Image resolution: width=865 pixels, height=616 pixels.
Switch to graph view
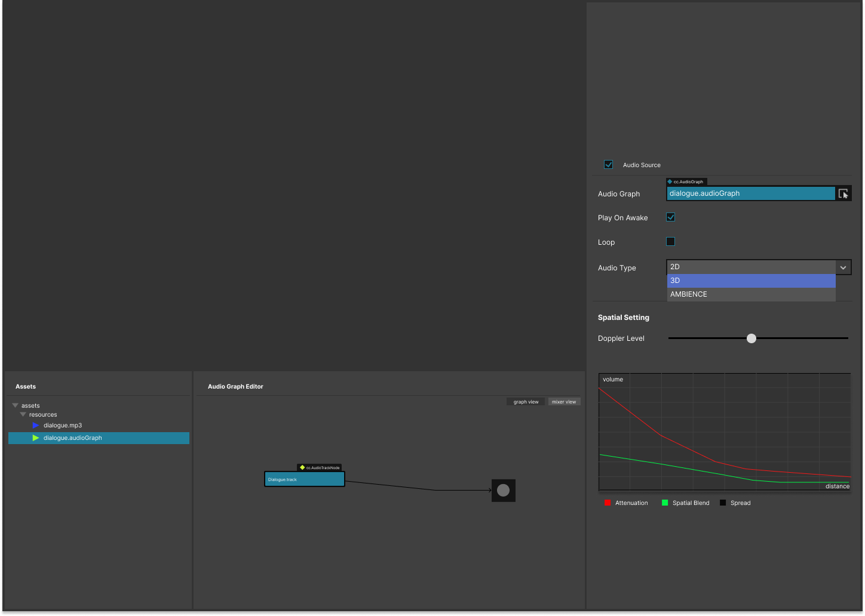point(525,401)
